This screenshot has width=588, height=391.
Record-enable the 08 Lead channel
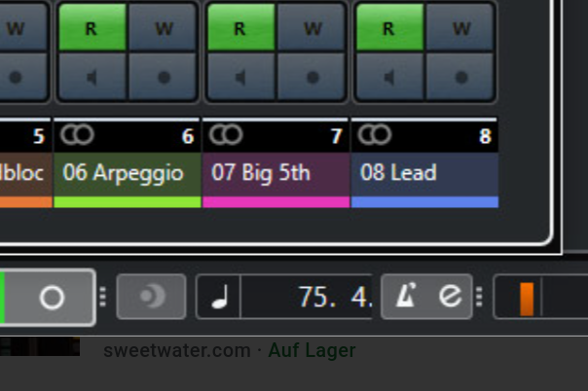click(459, 77)
